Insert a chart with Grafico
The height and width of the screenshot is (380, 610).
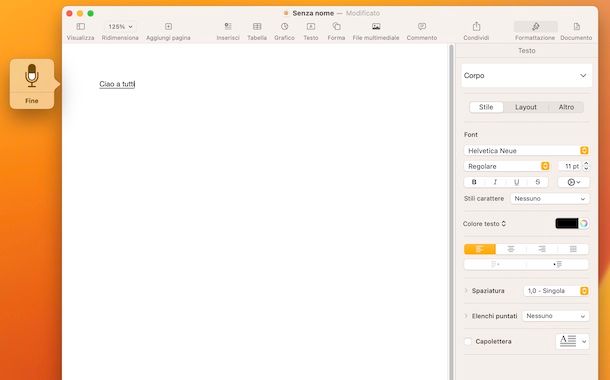click(284, 31)
